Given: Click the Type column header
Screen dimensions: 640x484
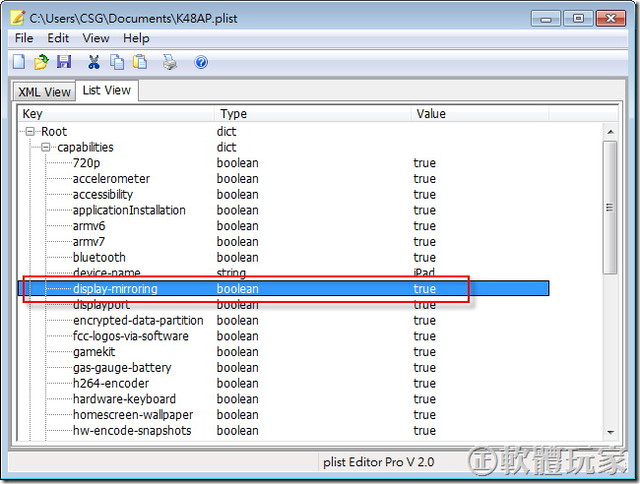Looking at the screenshot, I should coord(312,113).
